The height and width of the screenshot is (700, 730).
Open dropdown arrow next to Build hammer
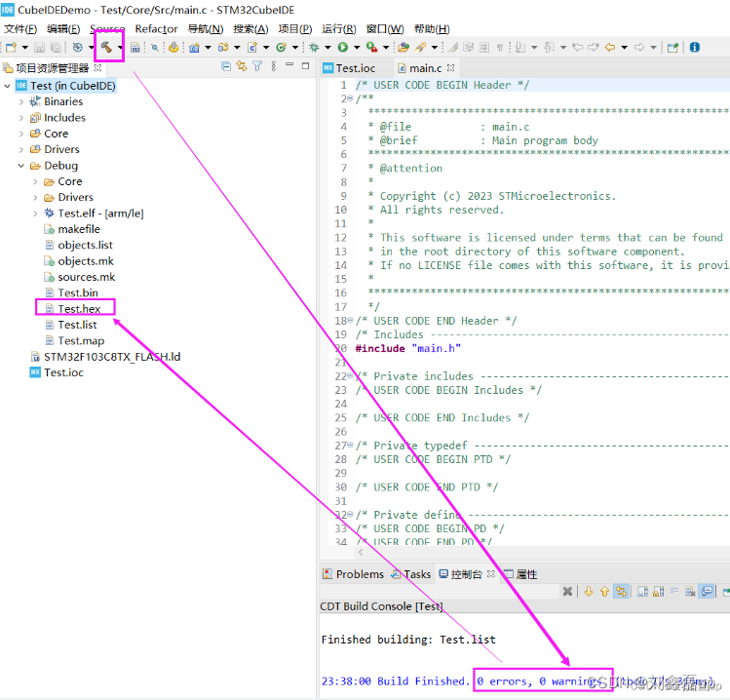pos(120,47)
